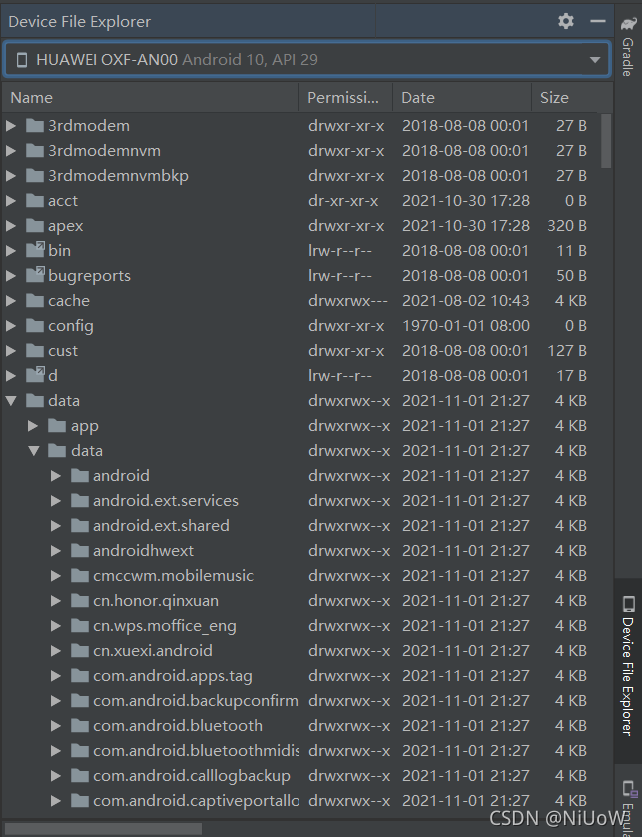The image size is (642, 837).
Task: Click the com.android.apps.tag folder icon
Action: [x=80, y=676]
